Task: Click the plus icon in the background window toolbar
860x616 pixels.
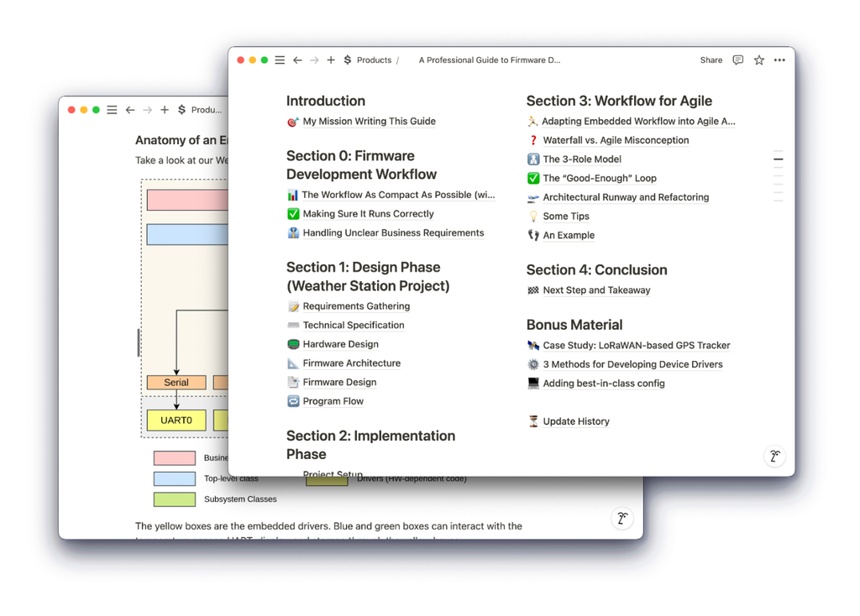Action: coord(165,109)
